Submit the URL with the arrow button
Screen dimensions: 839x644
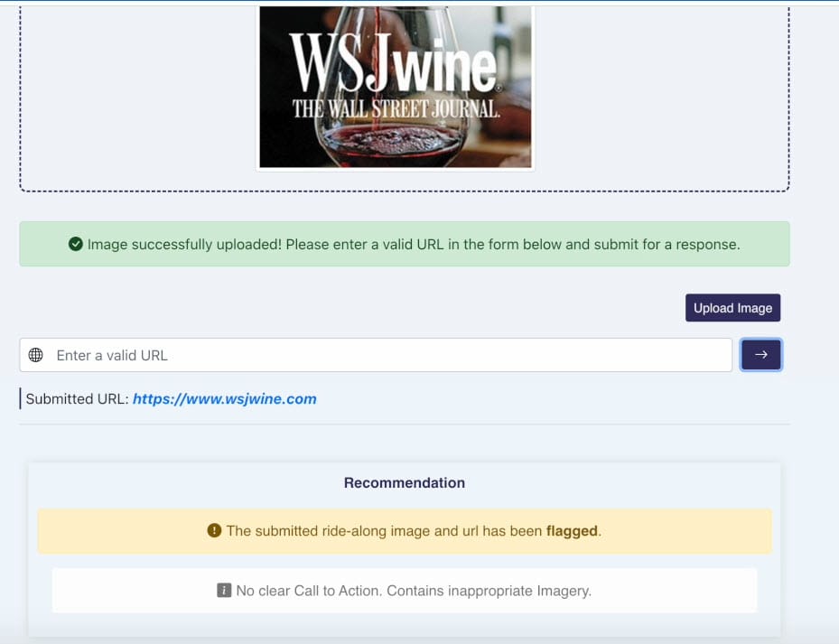[x=760, y=354]
